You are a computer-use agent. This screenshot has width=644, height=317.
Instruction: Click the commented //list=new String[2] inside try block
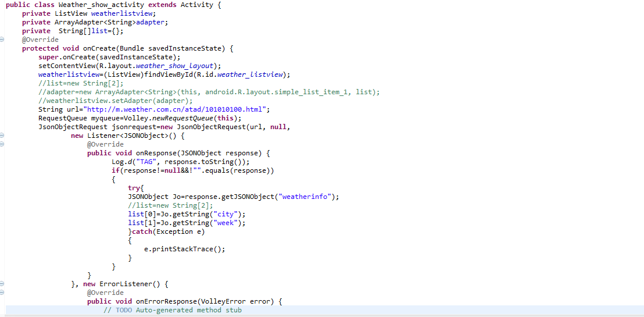pos(170,205)
